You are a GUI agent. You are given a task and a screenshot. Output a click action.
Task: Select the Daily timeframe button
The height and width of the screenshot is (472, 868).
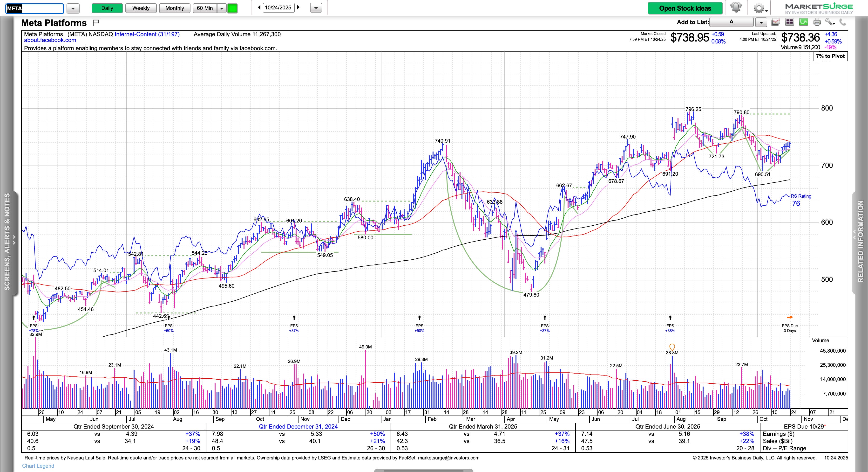tap(107, 8)
